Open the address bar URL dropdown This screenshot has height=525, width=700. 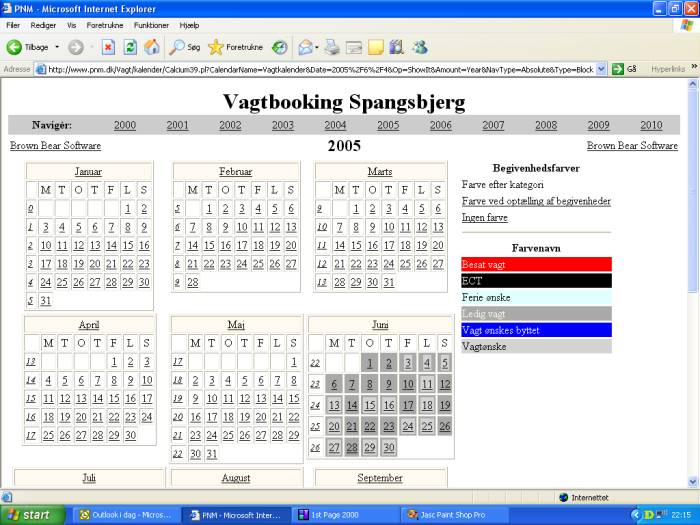601,69
